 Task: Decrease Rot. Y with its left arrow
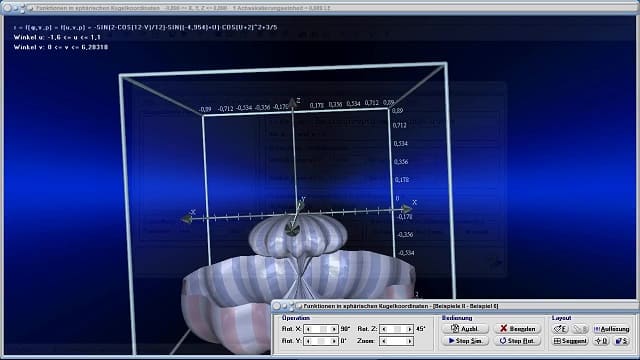coord(308,341)
